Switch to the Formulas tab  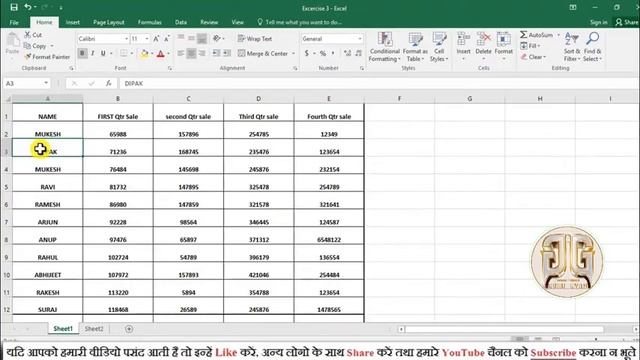pos(149,22)
